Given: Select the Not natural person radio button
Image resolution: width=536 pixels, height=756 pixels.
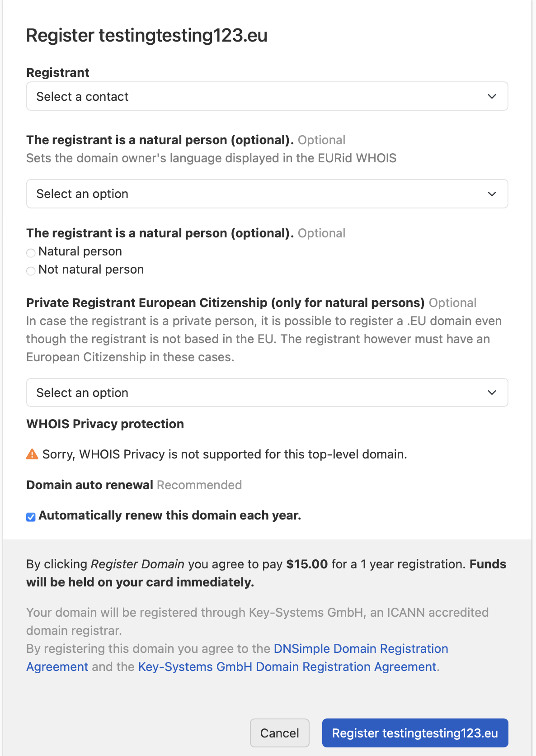Looking at the screenshot, I should (31, 271).
